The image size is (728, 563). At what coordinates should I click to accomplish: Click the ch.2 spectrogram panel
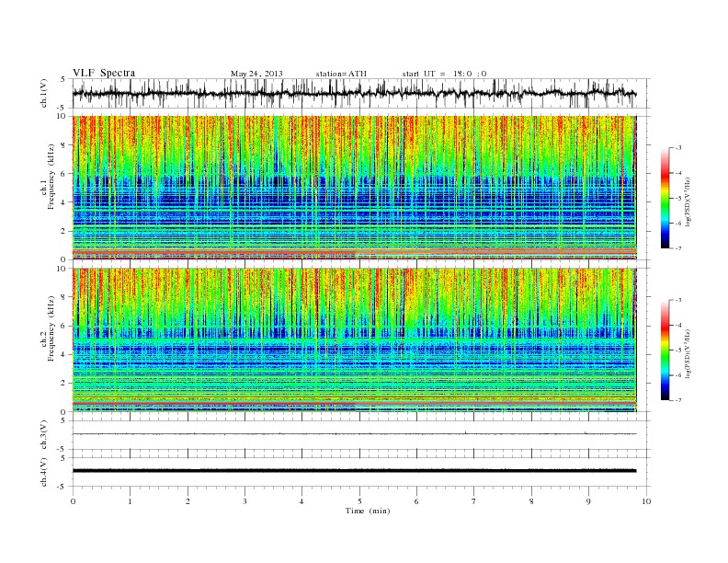click(x=354, y=339)
